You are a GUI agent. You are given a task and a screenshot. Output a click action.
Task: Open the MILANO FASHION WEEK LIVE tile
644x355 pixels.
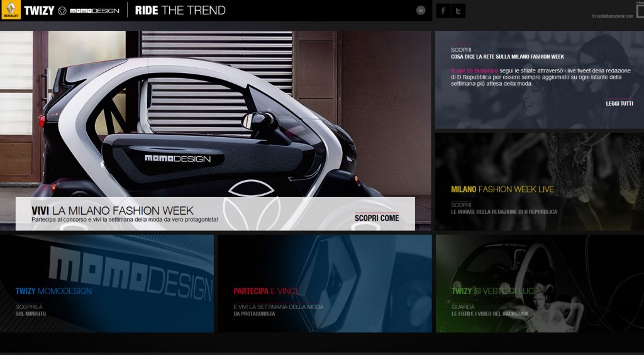(x=540, y=181)
